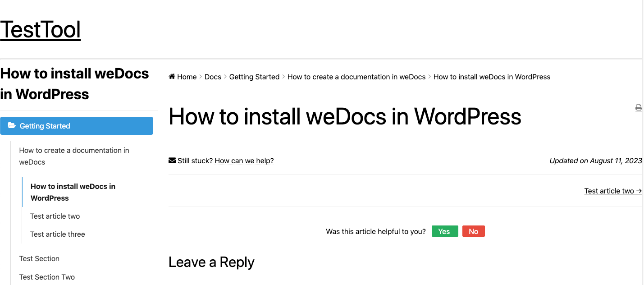Image resolution: width=644 pixels, height=285 pixels.
Task: Open 'Test article three' in sidebar
Action: click(58, 234)
